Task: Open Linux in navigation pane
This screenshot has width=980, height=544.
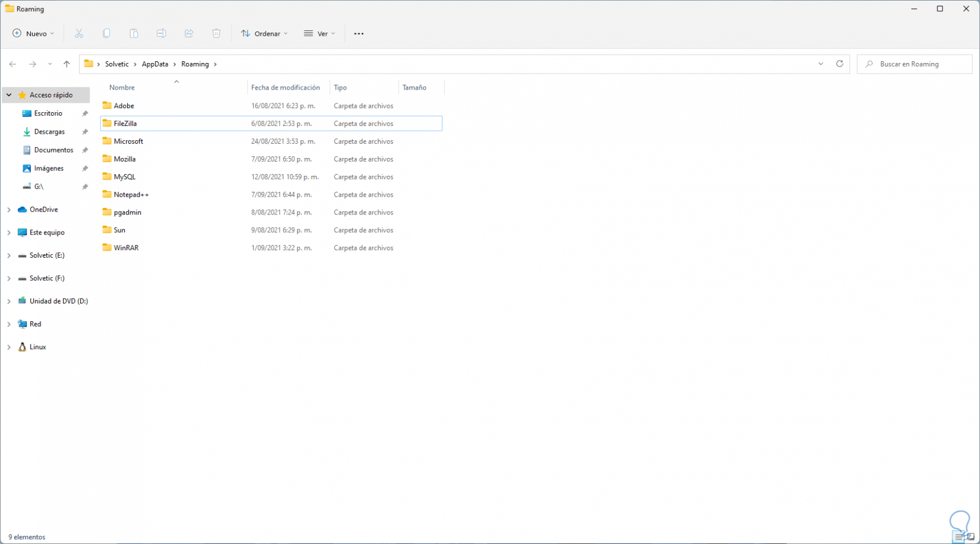Action: (x=37, y=347)
